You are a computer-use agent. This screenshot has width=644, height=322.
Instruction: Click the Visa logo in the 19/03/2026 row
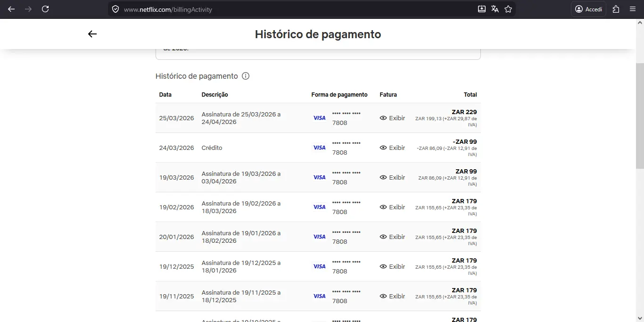tap(320, 177)
